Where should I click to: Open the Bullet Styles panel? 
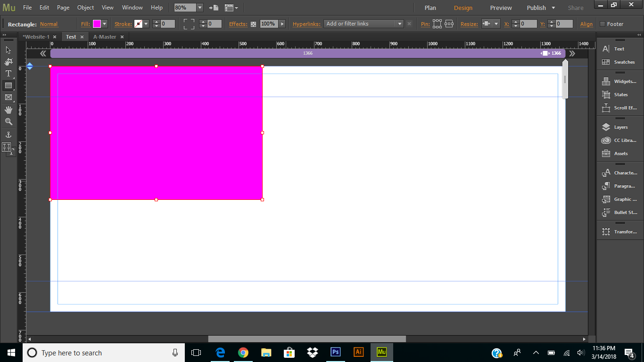(620, 212)
